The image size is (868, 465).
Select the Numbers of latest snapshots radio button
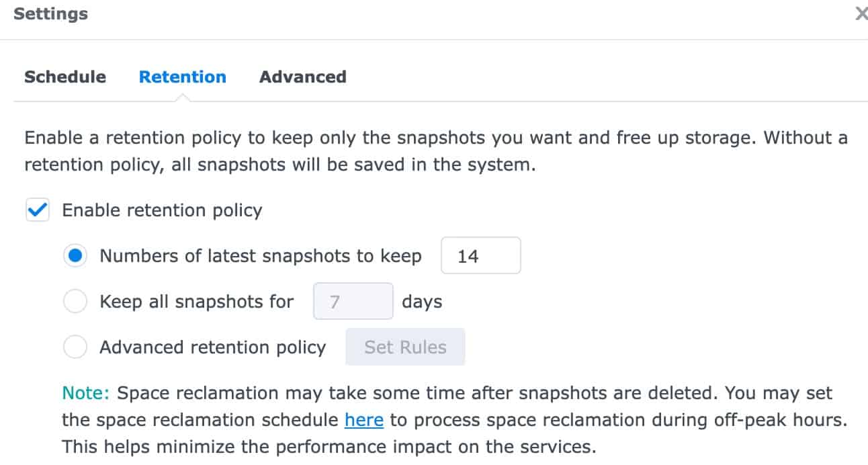click(x=75, y=256)
